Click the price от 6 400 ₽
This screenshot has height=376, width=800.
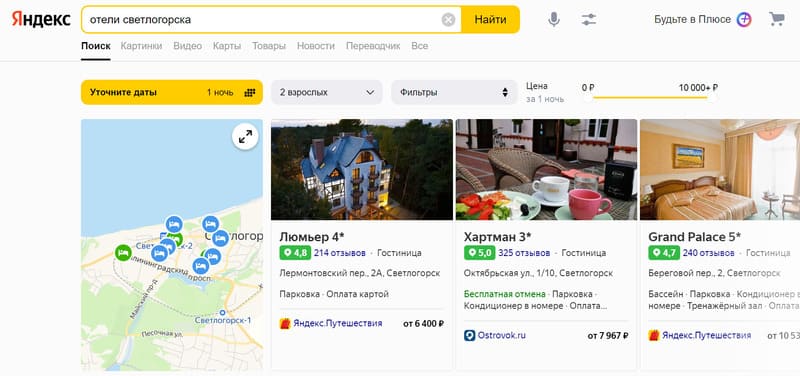(423, 323)
